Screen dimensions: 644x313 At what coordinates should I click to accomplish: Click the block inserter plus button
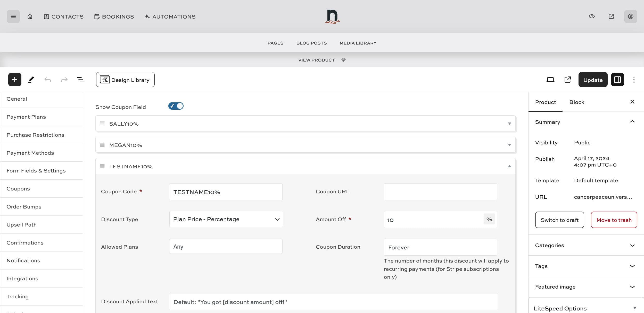15,80
